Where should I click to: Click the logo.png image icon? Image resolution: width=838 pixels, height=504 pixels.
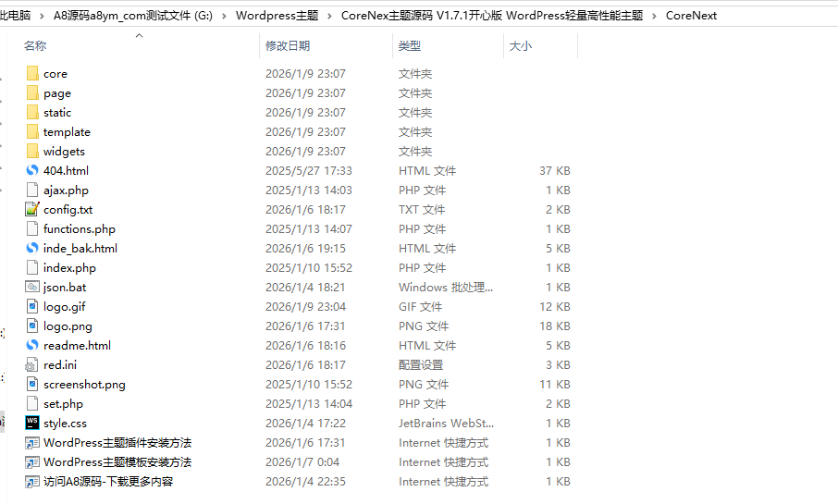pos(32,326)
